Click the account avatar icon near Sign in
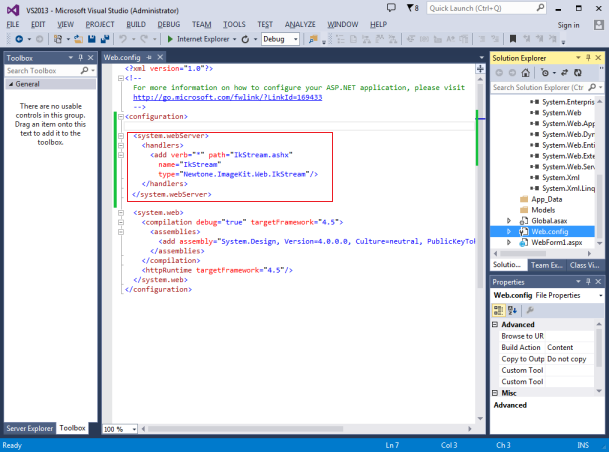609x452 pixels. click(599, 25)
